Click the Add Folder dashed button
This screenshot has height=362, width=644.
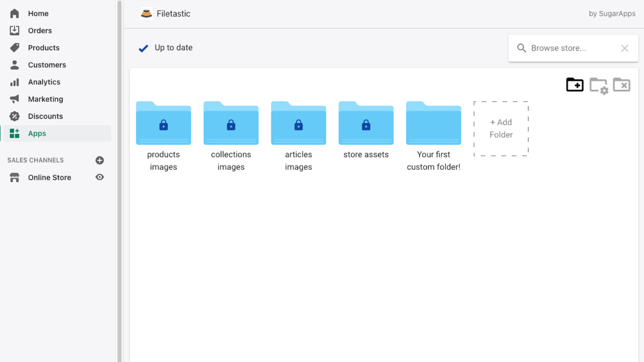pos(501,128)
